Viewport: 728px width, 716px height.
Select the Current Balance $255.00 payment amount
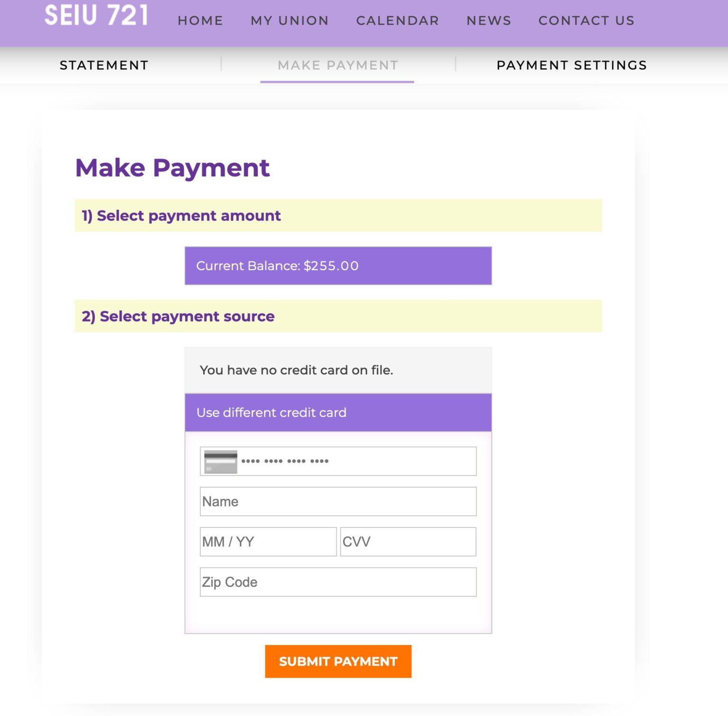[x=337, y=266]
